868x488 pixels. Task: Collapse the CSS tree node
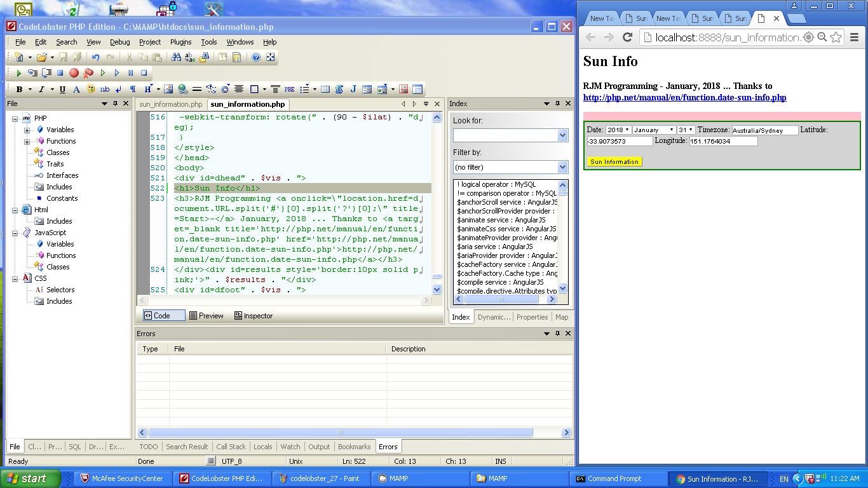tap(15, 278)
